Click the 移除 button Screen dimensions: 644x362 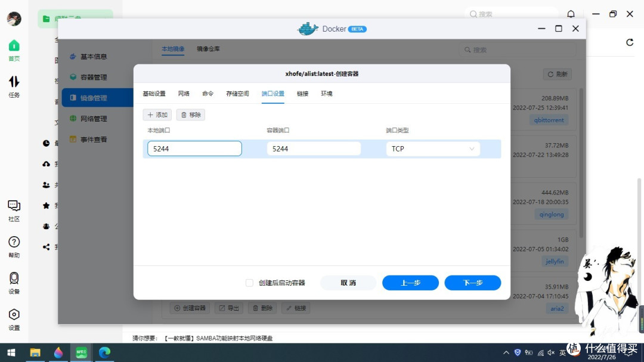coord(190,115)
